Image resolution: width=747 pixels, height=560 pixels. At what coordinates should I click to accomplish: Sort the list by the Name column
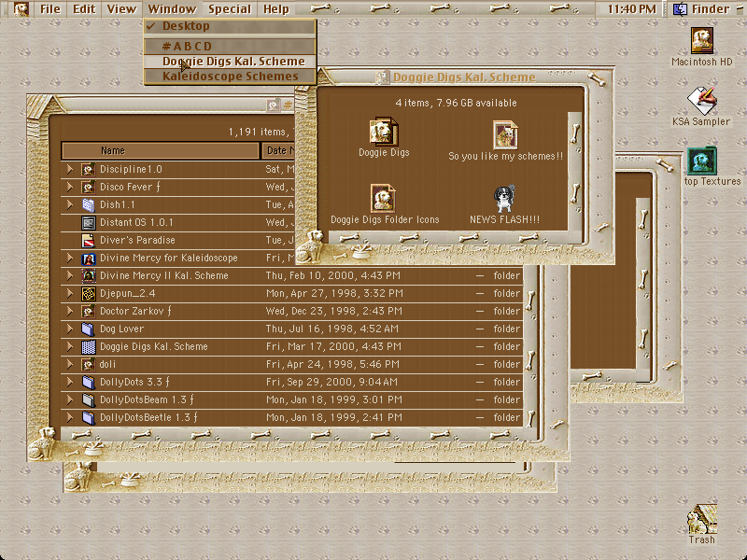coord(161,150)
